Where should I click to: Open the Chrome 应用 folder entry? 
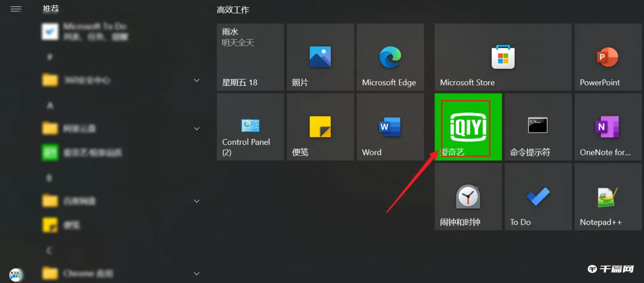click(x=121, y=273)
